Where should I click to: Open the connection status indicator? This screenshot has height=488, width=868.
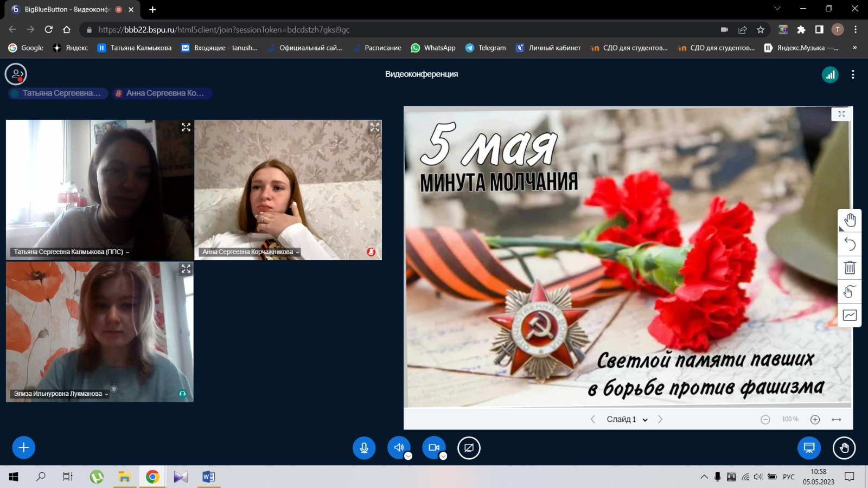830,75
